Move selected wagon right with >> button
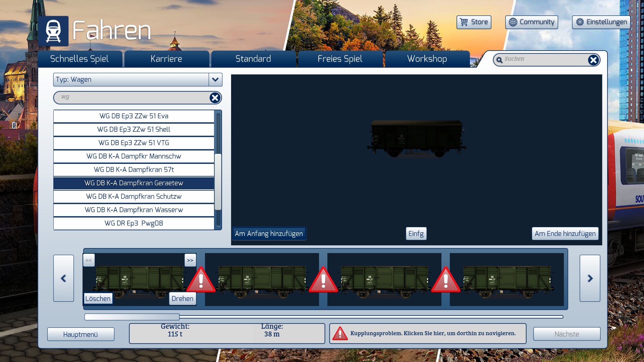The height and width of the screenshot is (362, 644). coord(190,260)
